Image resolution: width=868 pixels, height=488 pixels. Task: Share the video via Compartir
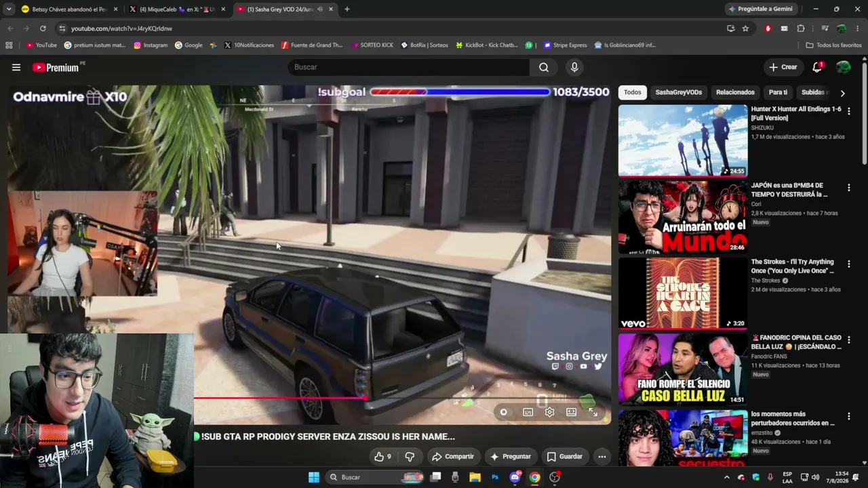click(x=453, y=457)
